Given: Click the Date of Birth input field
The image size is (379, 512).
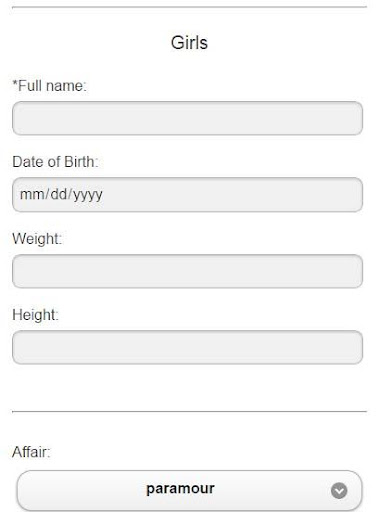Looking at the screenshot, I should [x=187, y=195].
